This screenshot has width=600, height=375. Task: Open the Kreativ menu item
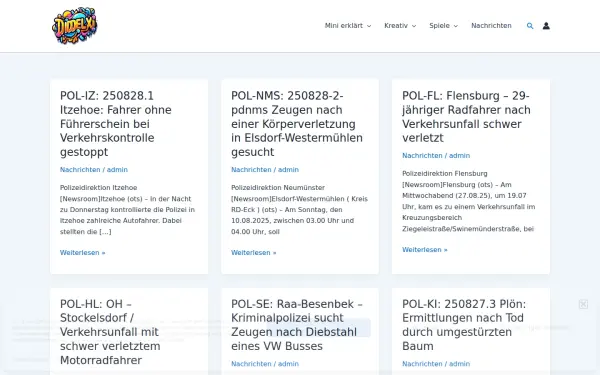pos(396,26)
